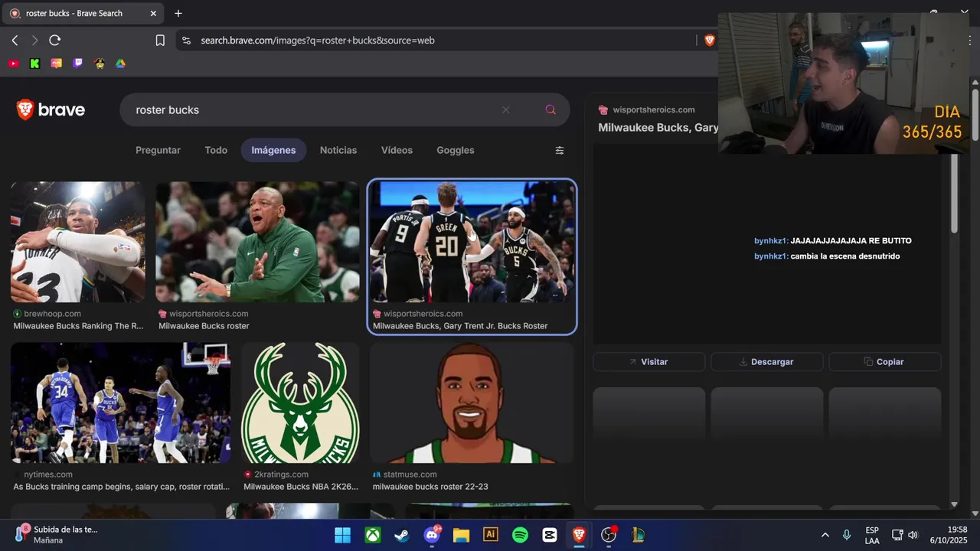Open Discord from taskbar

(432, 535)
